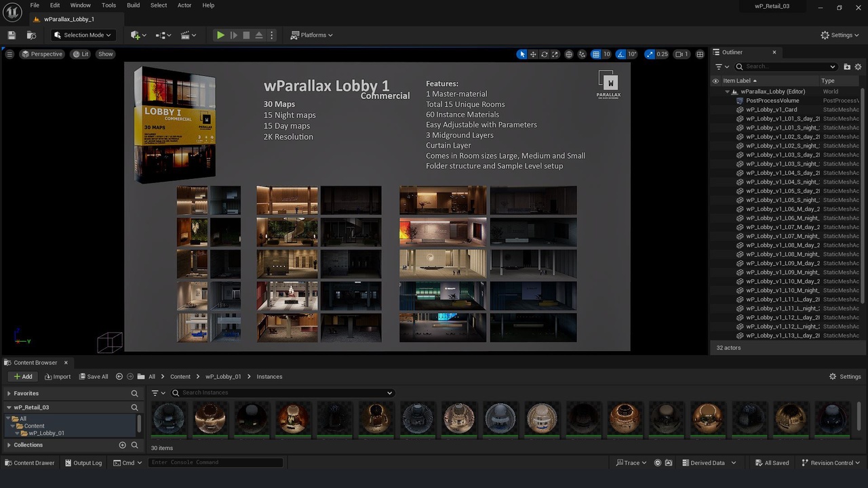Toggle visibility of wP_Lobby_v1_Card actor

(715, 110)
